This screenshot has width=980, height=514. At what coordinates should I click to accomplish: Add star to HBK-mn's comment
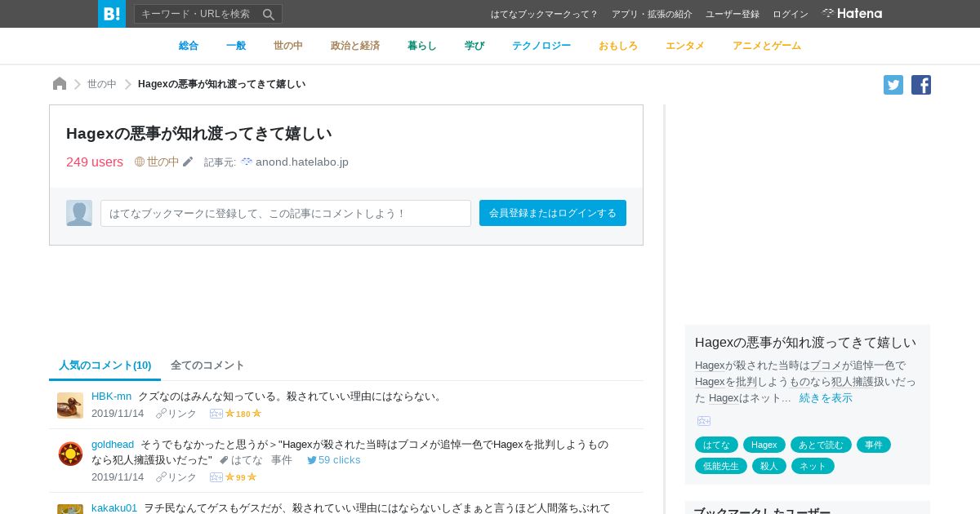click(216, 414)
